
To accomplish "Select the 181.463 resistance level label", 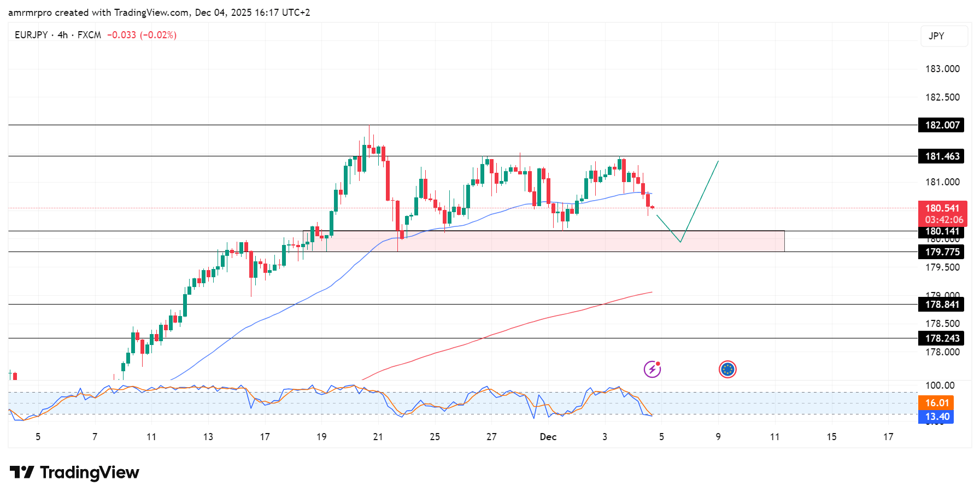I will tap(941, 156).
